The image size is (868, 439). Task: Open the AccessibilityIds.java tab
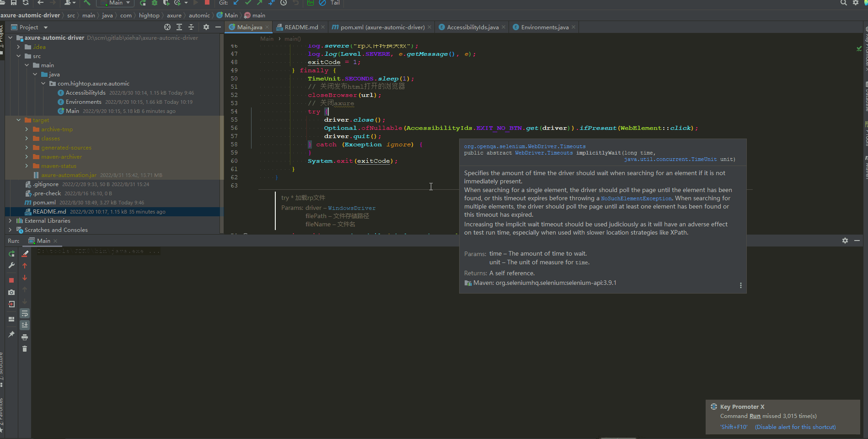point(472,27)
